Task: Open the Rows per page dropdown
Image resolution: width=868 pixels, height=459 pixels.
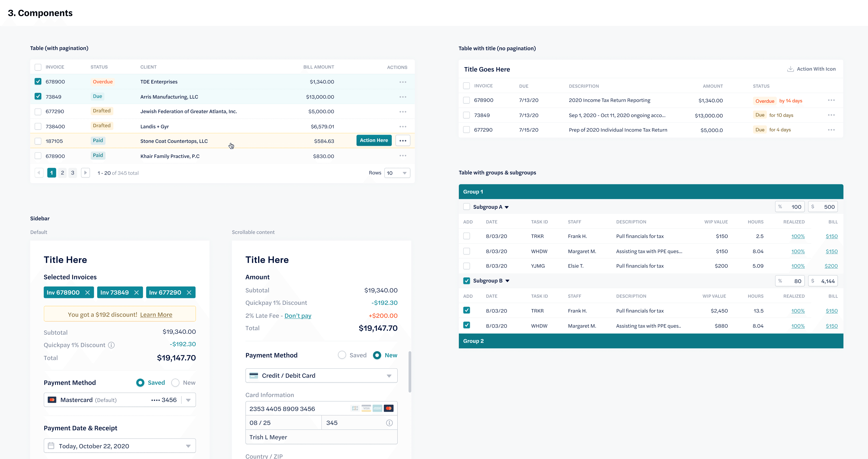Action: click(397, 173)
